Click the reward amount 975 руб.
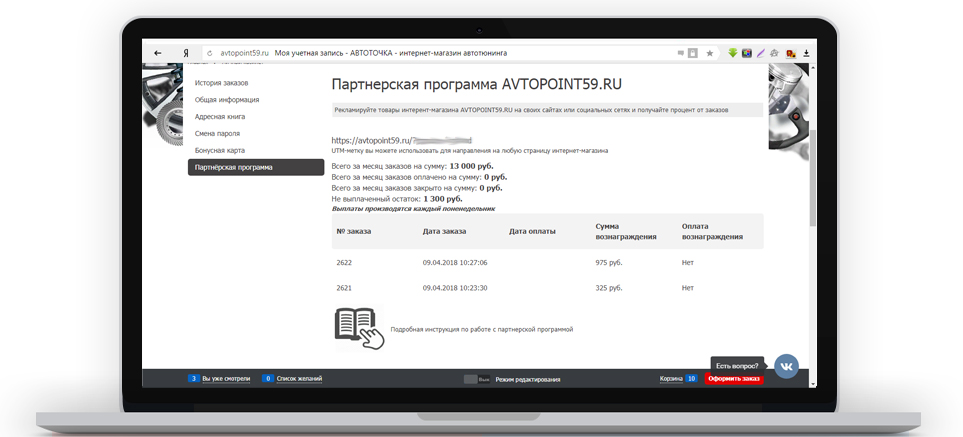Screen dimensions: 963x437 click(x=609, y=263)
